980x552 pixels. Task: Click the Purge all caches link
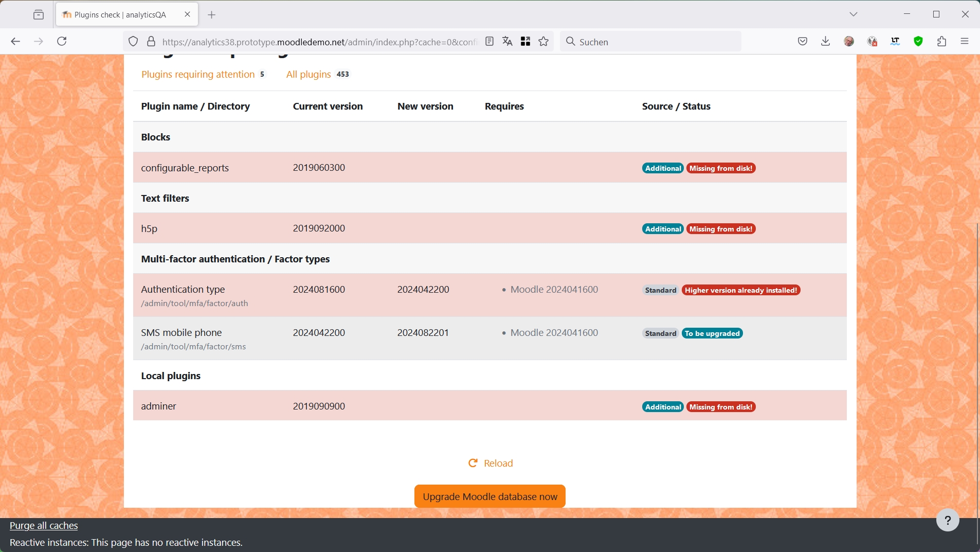pos(44,525)
